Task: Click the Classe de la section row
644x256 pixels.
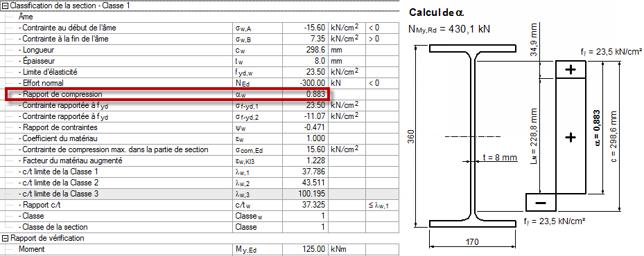Action: (199, 227)
